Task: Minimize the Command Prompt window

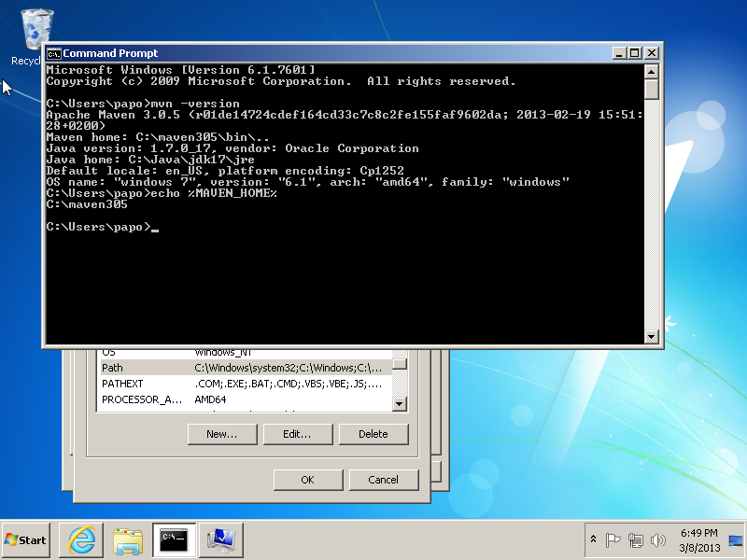Action: pos(619,53)
